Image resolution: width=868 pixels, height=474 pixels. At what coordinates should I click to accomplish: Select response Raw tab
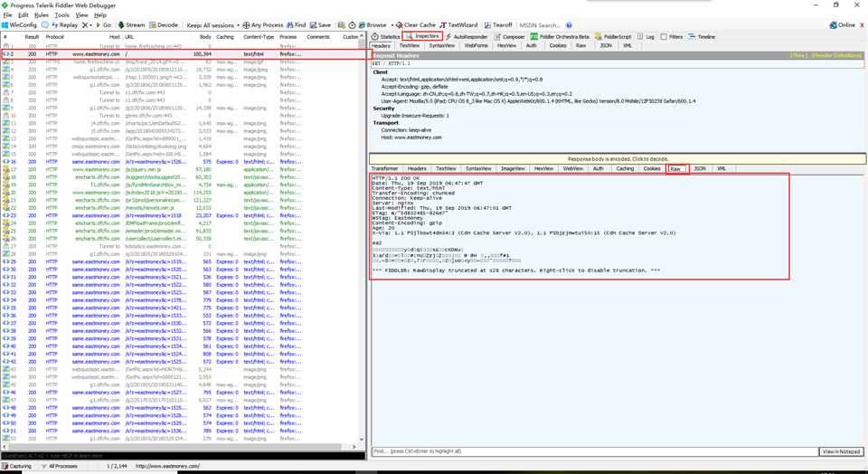point(675,168)
